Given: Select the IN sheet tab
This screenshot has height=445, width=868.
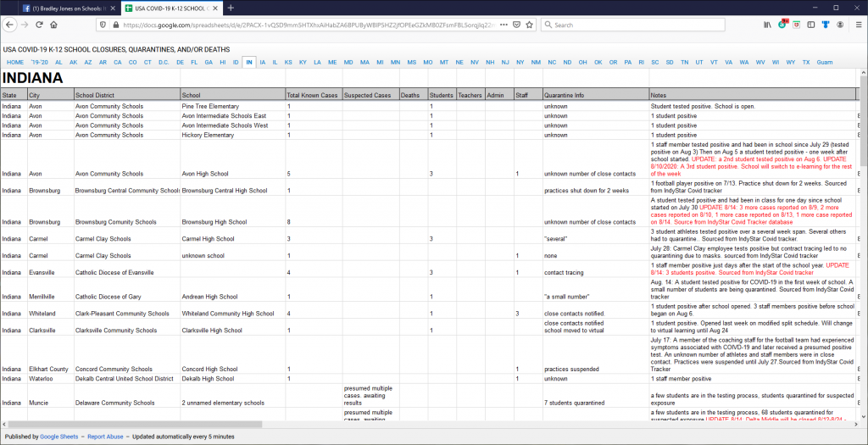Looking at the screenshot, I should click(x=249, y=63).
